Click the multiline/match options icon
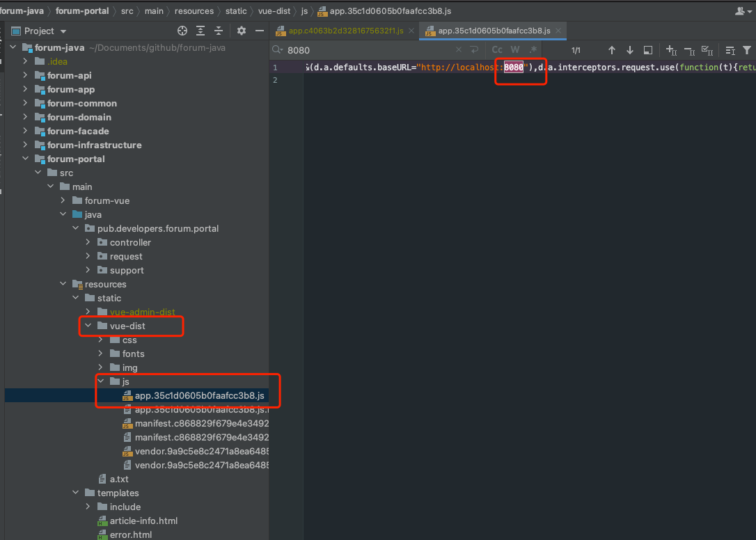756x540 pixels. 730,50
